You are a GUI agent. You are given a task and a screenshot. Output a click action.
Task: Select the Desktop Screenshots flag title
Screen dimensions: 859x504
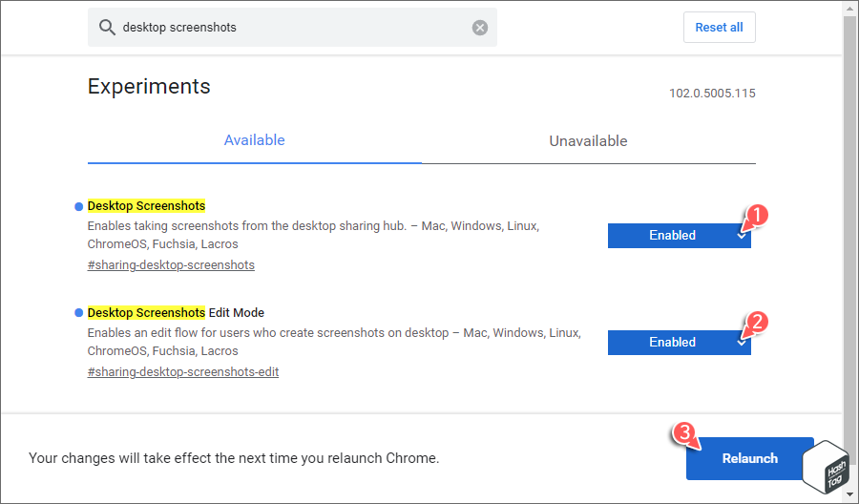(x=146, y=206)
